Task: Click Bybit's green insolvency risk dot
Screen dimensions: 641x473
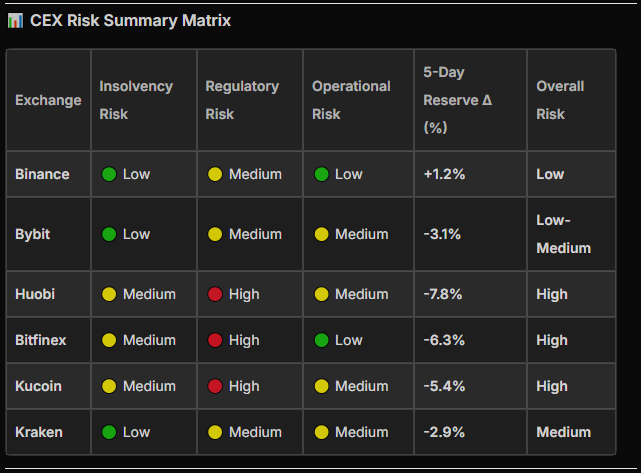Action: (x=109, y=234)
